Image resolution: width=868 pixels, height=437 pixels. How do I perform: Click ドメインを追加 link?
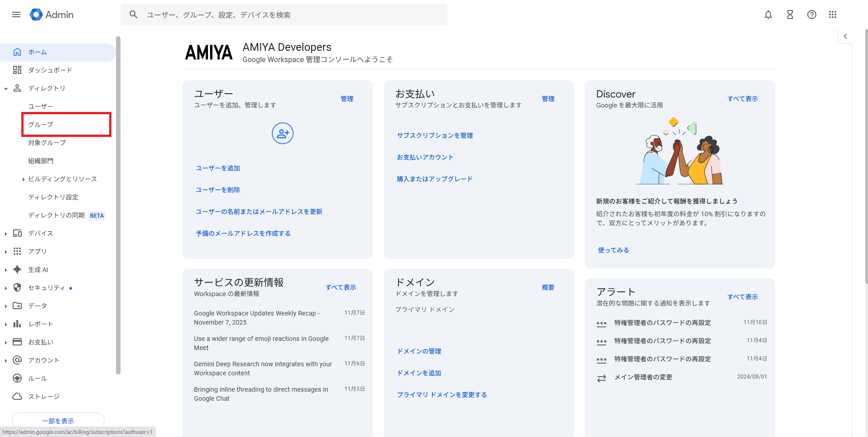(419, 373)
